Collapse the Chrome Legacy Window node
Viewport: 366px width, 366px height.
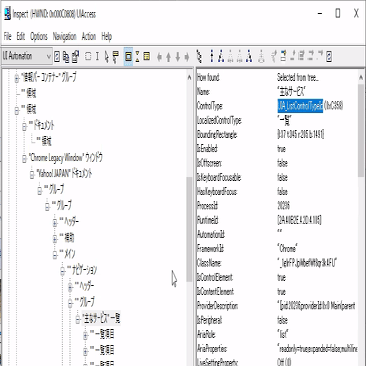point(24,159)
